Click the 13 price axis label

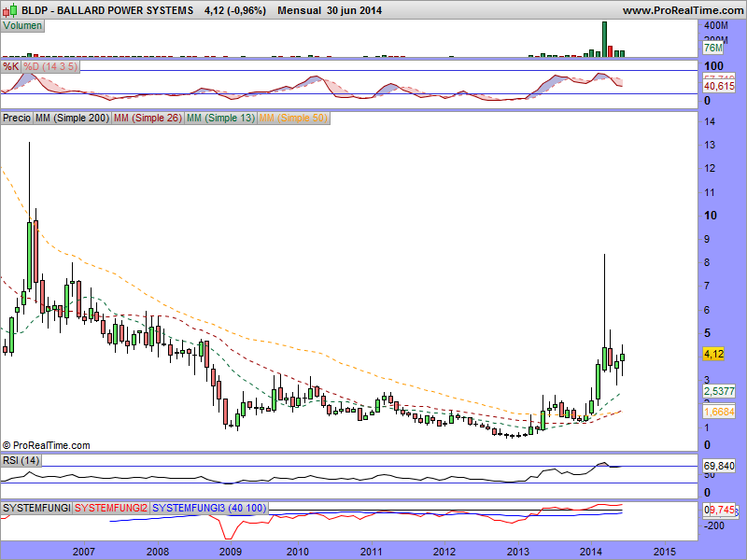[710, 145]
